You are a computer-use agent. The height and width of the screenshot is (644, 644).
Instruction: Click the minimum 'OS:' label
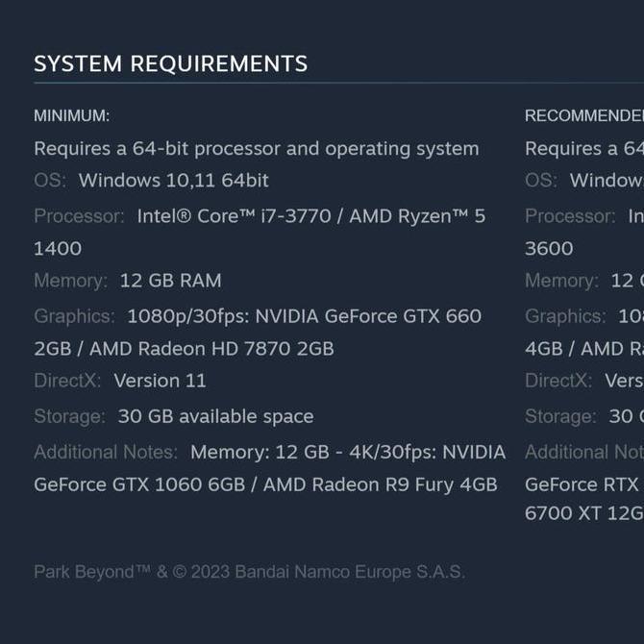click(50, 181)
